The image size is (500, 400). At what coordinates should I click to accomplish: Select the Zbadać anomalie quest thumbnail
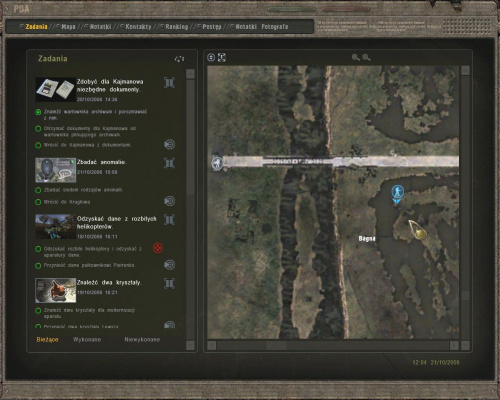[x=56, y=170]
